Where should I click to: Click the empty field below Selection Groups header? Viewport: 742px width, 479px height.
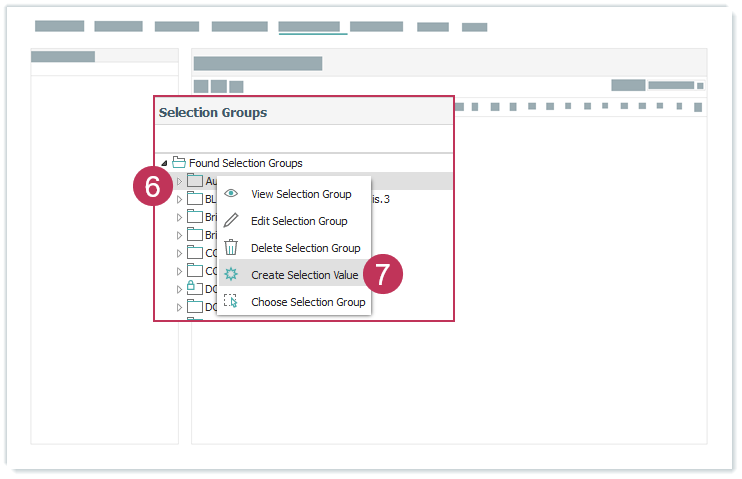click(x=304, y=139)
